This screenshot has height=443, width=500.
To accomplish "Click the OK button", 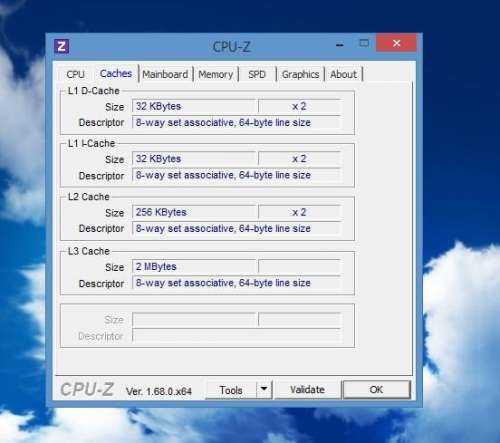I will (x=376, y=389).
